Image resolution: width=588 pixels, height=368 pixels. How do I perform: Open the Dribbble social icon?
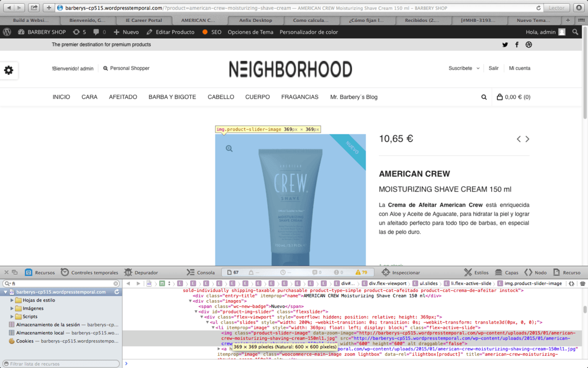(529, 44)
